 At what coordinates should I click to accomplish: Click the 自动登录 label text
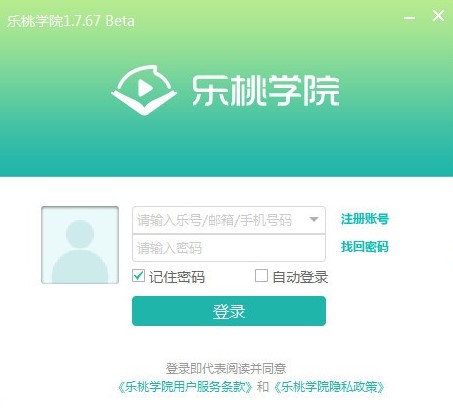(300, 277)
